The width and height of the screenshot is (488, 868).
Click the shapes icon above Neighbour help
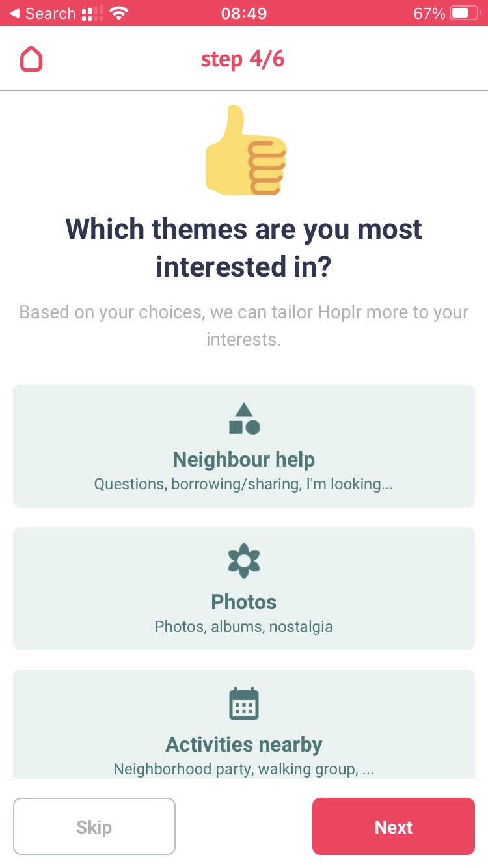pos(244,418)
